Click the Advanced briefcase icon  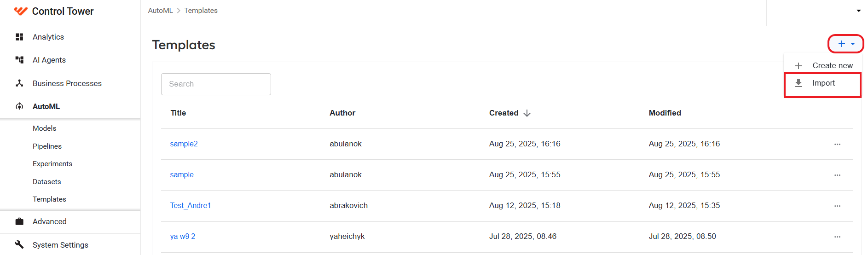tap(19, 221)
